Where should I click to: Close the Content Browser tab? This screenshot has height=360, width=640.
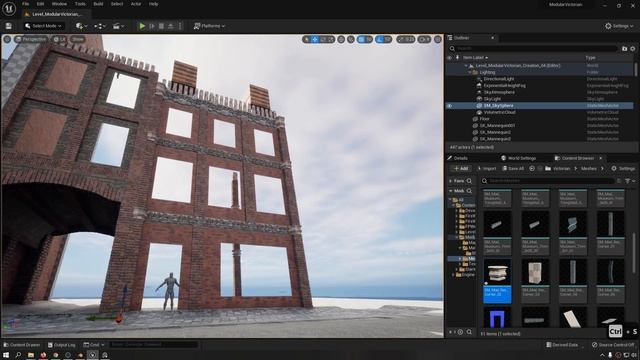pos(600,158)
